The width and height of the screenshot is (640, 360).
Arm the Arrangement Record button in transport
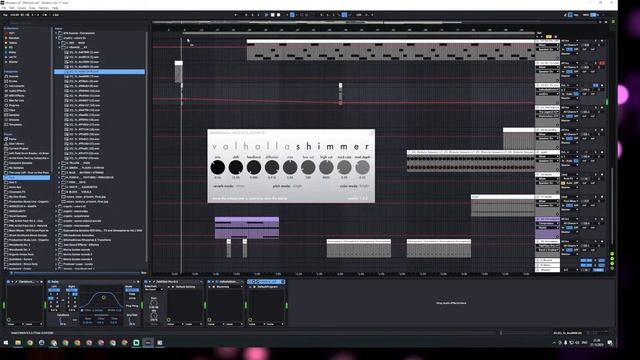[x=279, y=15]
